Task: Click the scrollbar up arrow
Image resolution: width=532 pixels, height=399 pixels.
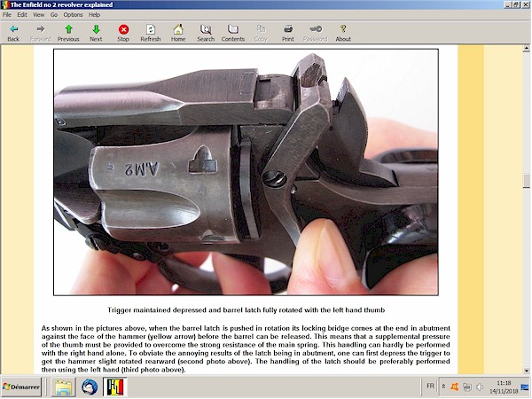Action: [526, 49]
